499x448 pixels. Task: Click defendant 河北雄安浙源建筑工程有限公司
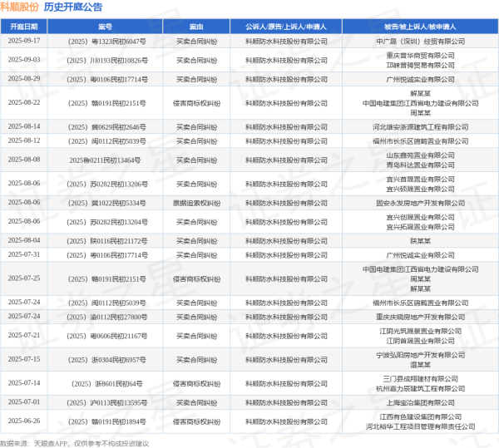419,127
